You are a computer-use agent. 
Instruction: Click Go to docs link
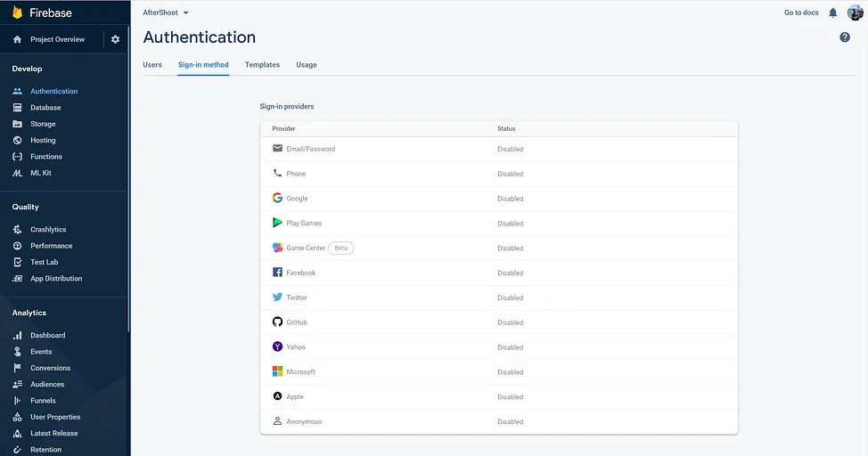click(x=801, y=12)
